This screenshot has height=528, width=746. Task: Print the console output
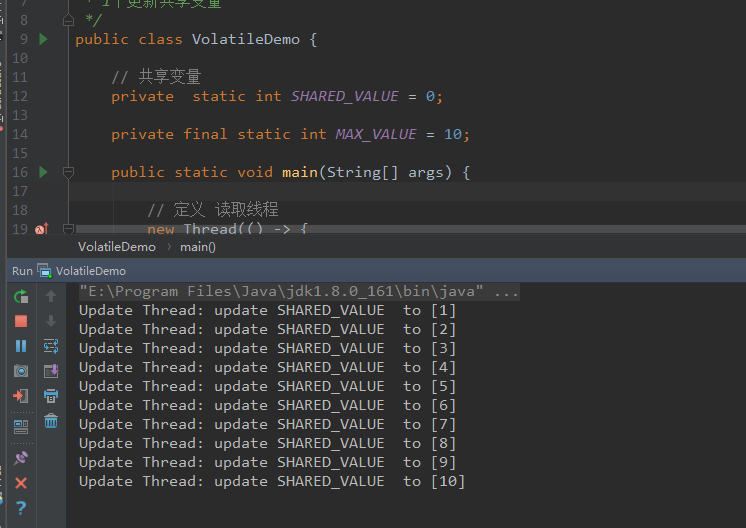tap(51, 395)
